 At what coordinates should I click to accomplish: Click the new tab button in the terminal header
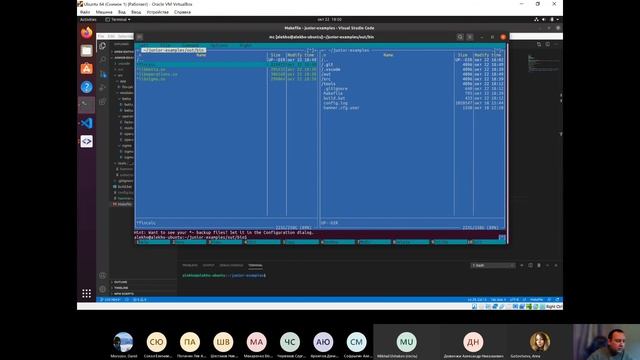click(x=140, y=37)
